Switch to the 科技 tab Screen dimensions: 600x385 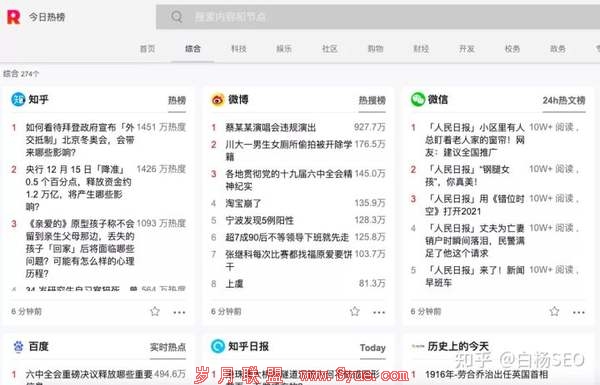[239, 49]
